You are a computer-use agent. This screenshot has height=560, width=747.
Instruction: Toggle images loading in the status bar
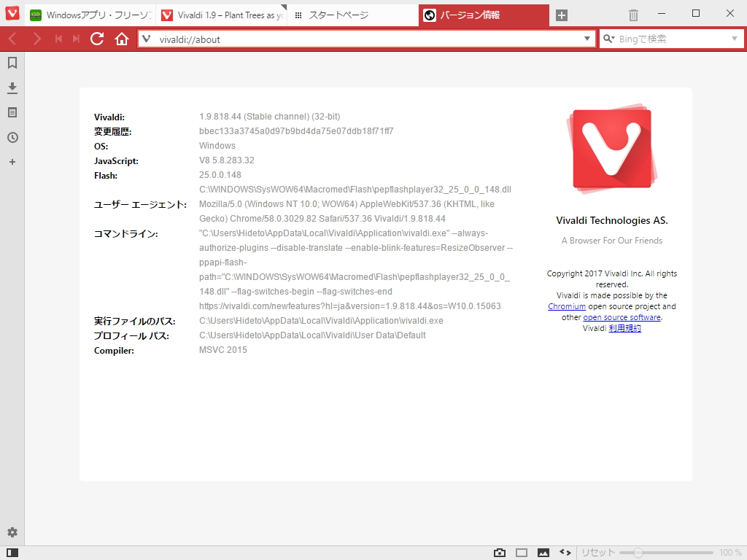click(x=543, y=553)
